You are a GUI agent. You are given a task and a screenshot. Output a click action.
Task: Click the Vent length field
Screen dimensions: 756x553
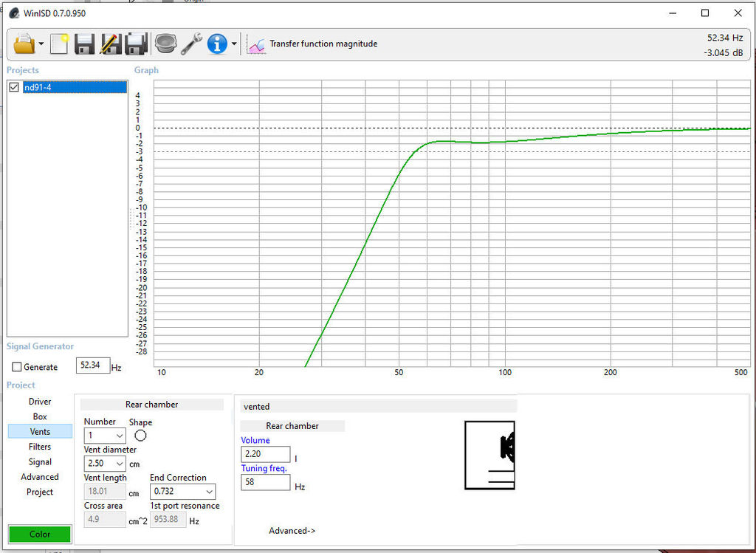pyautogui.click(x=105, y=491)
